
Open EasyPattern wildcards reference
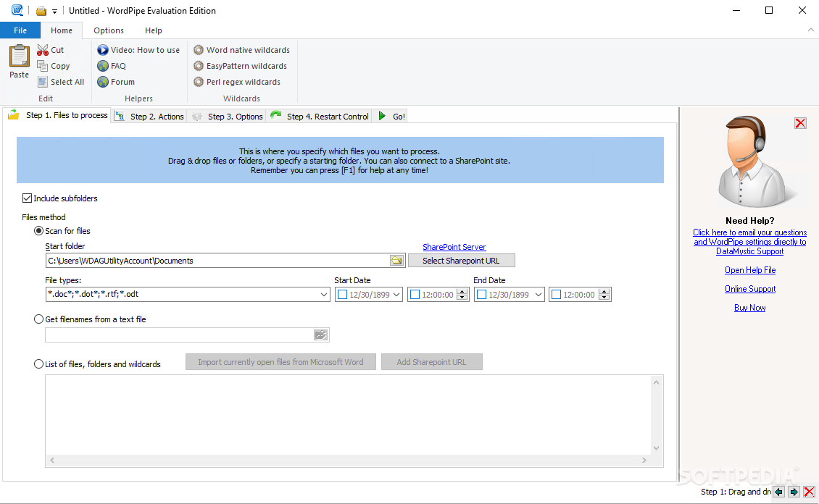point(241,66)
